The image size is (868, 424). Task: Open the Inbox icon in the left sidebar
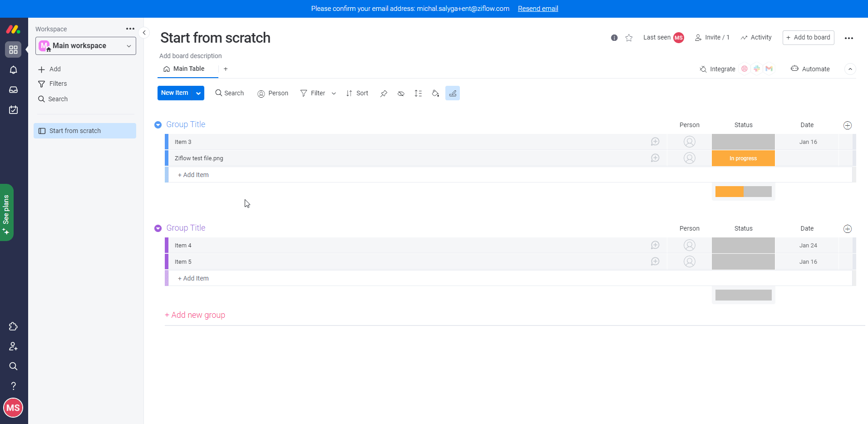[x=13, y=90]
